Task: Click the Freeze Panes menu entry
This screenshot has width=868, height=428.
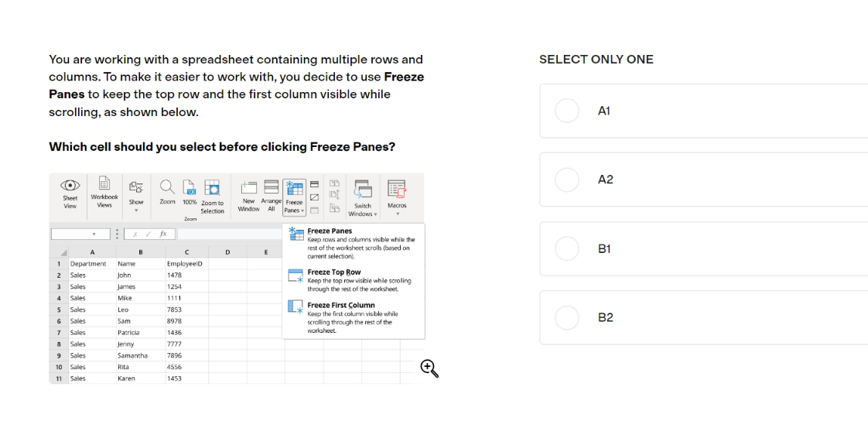Action: 354,243
